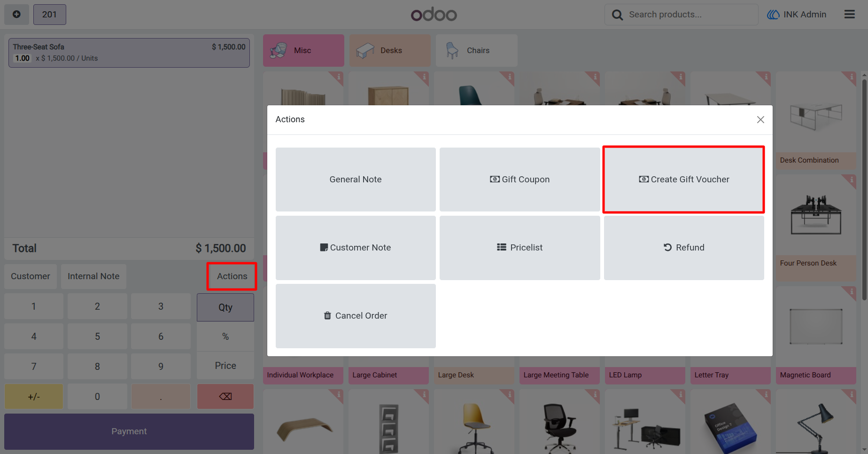Select the Refund action

[684, 248]
